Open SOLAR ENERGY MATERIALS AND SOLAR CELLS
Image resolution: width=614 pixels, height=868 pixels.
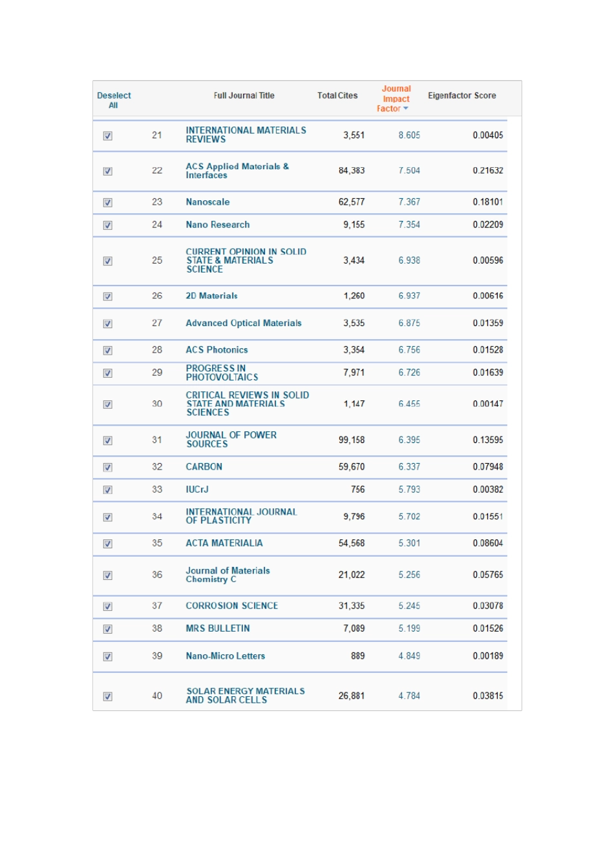pyautogui.click(x=245, y=696)
